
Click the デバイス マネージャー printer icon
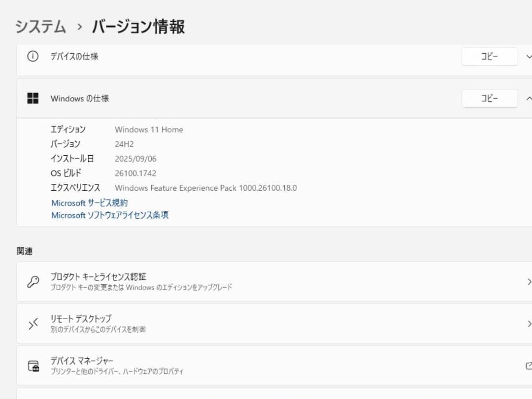33,366
